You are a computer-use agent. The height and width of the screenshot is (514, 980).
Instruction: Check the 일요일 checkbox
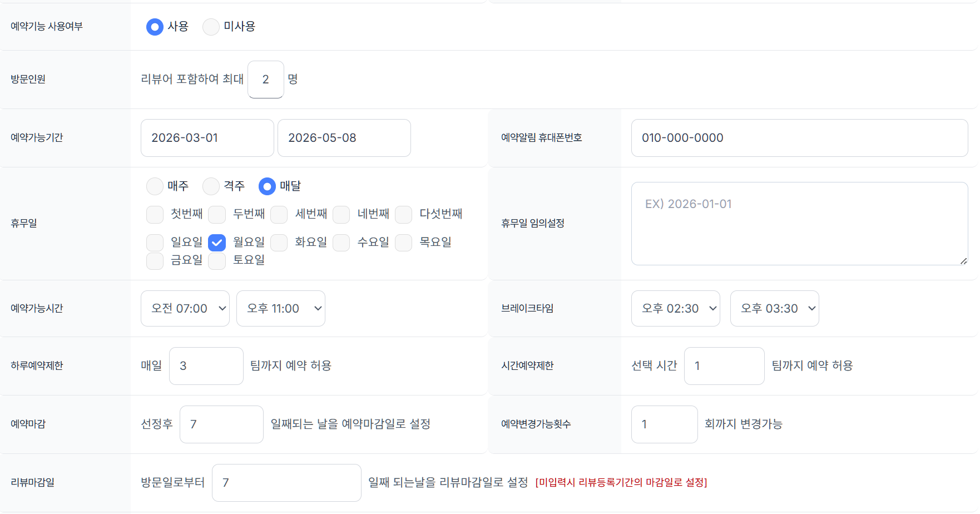point(155,243)
